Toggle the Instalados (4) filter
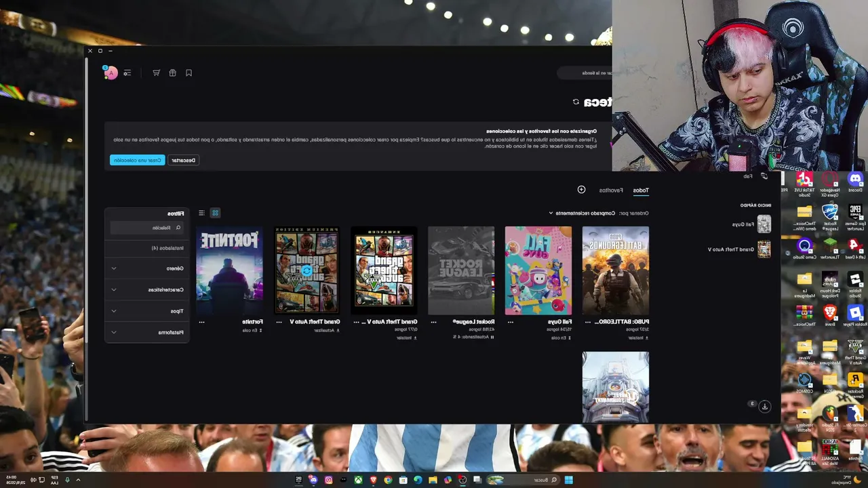Viewport: 868px width, 488px height. [x=167, y=248]
